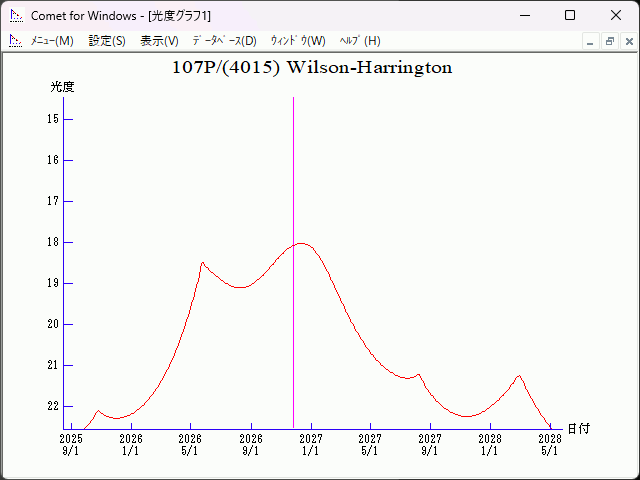Close the inner 光度グラフ1 graph window
Viewport: 640px width, 480px height.
tap(628, 41)
